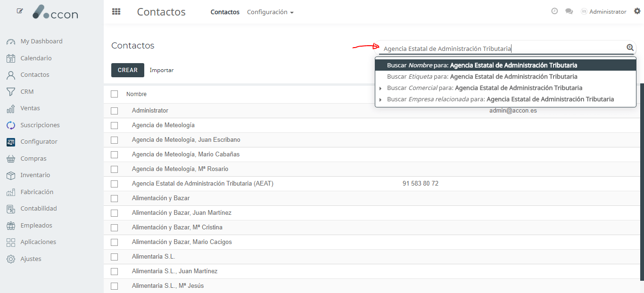This screenshot has height=293, width=644.
Task: Expand the Buscar Empresa relacionada arrow
Action: coord(380,100)
